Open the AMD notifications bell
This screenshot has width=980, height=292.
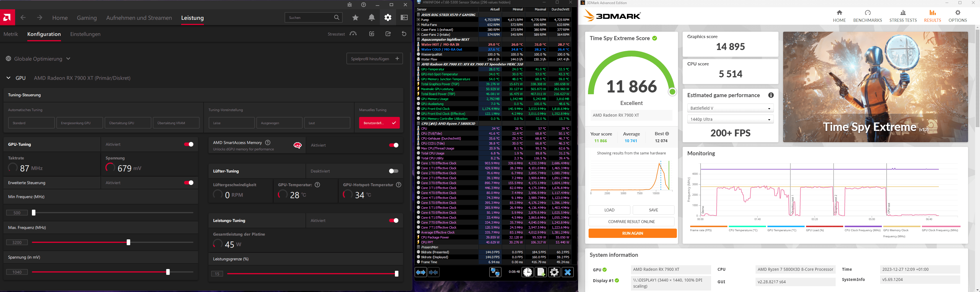372,17
